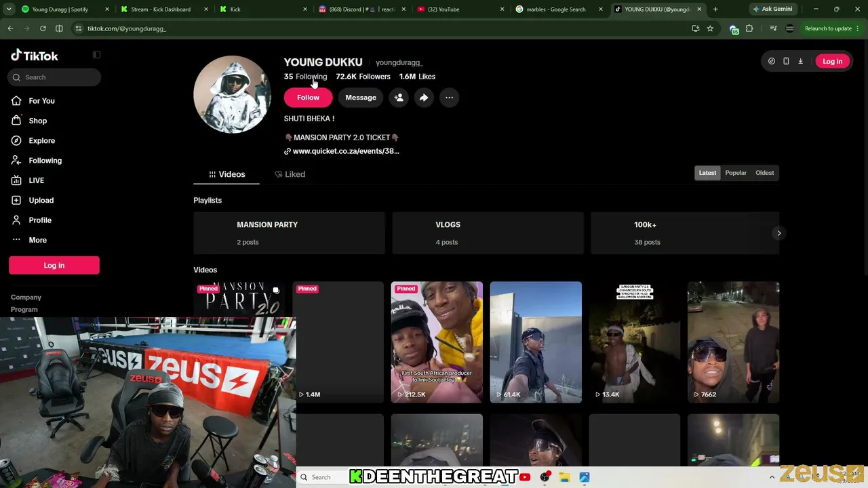
Task: Open the video with 13.4K views
Action: click(x=635, y=342)
